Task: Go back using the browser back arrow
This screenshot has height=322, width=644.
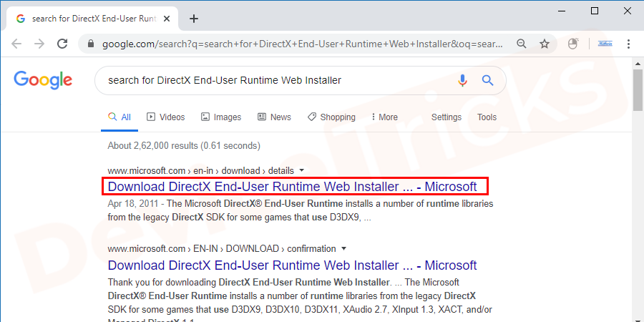Action: point(16,44)
